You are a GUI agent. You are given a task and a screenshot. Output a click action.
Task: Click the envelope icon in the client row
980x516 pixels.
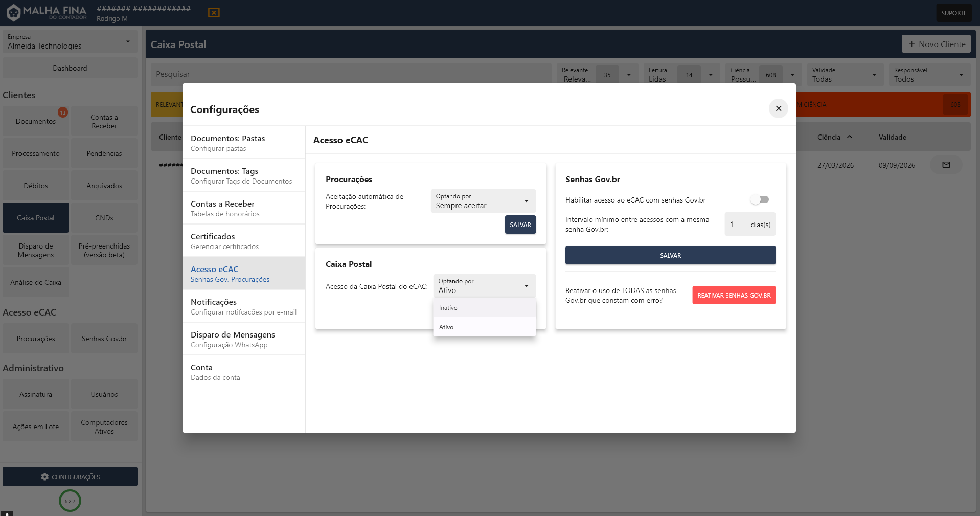(946, 165)
